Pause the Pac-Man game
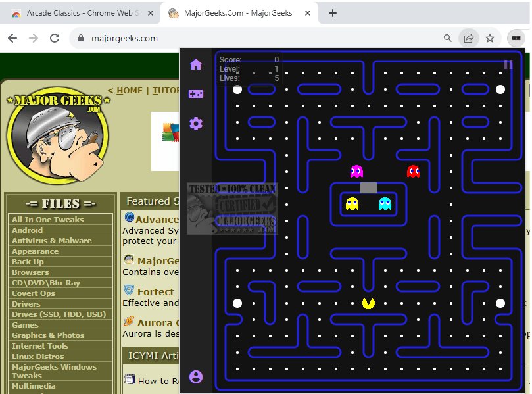This screenshot has height=394, width=532. [508, 64]
